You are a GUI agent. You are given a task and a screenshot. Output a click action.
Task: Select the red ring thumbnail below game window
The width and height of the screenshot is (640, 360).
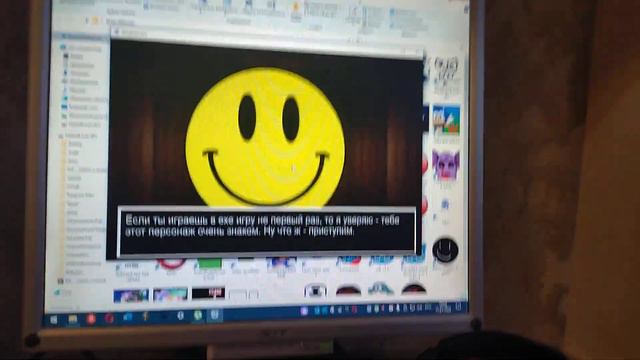coord(171,264)
